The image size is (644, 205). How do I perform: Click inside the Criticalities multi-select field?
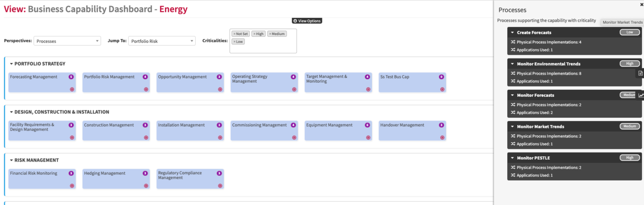click(x=263, y=41)
